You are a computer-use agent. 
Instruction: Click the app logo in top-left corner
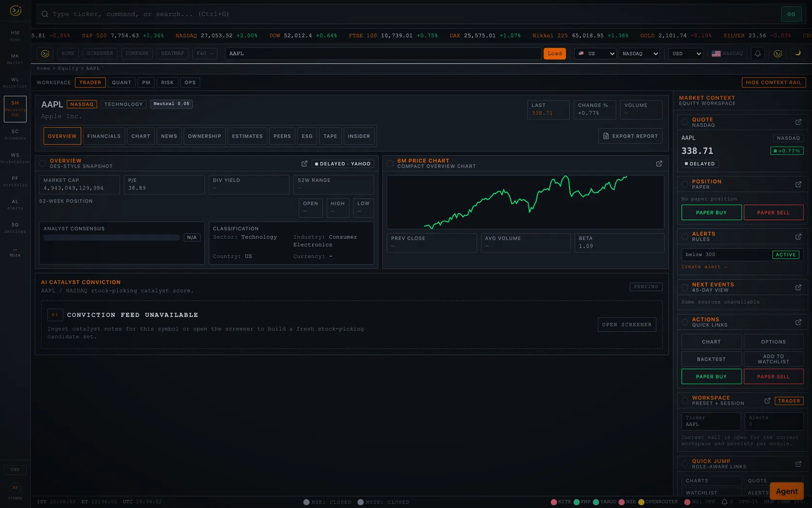(x=15, y=10)
